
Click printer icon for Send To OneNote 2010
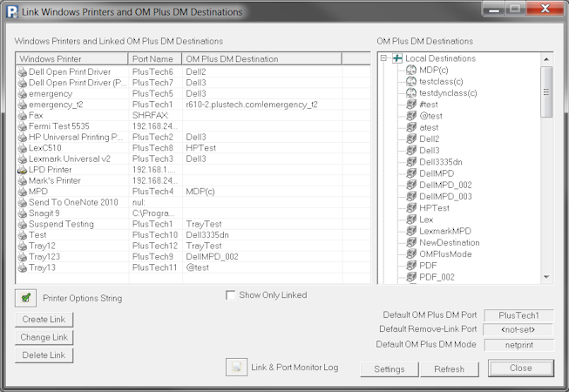pyautogui.click(x=23, y=202)
